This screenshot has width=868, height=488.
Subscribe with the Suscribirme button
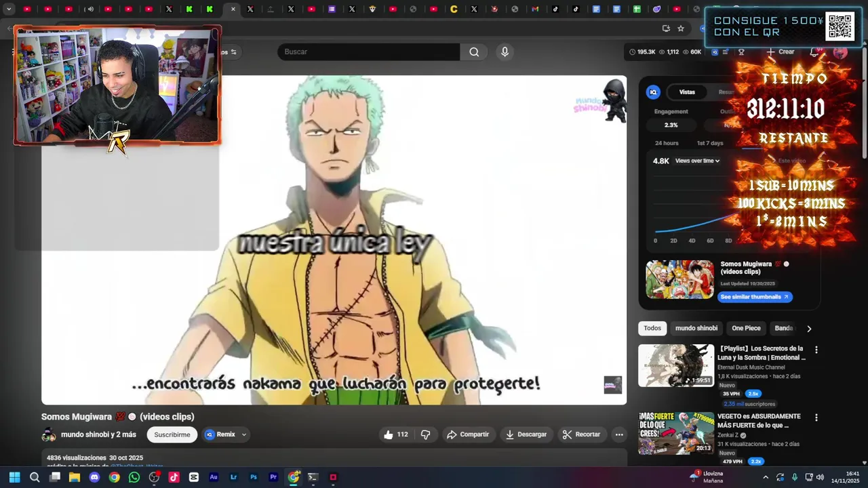pos(172,434)
